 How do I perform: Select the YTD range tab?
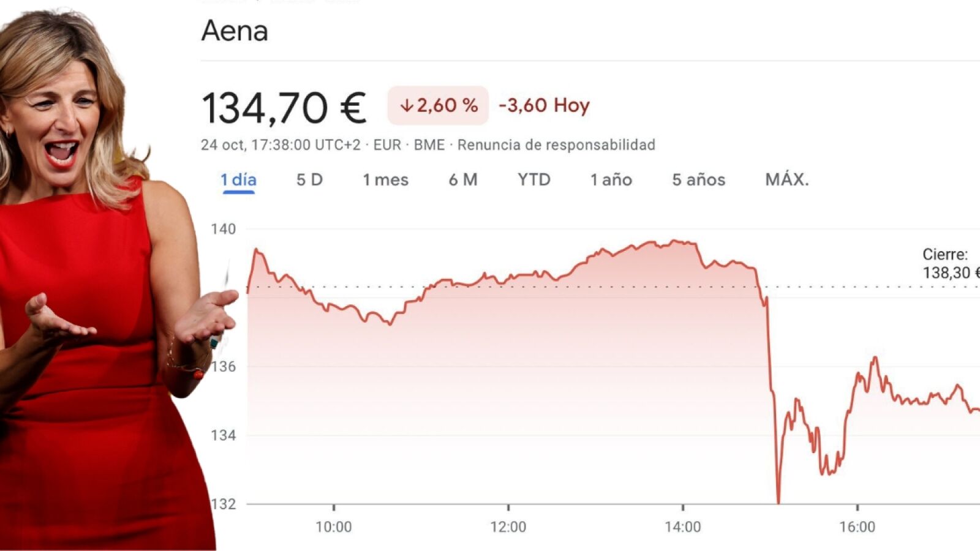pyautogui.click(x=534, y=180)
